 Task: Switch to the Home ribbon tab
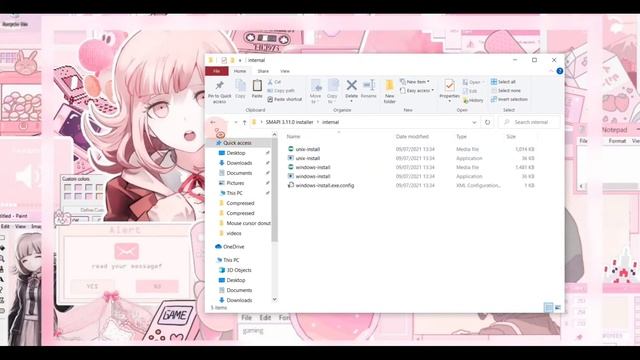point(240,71)
